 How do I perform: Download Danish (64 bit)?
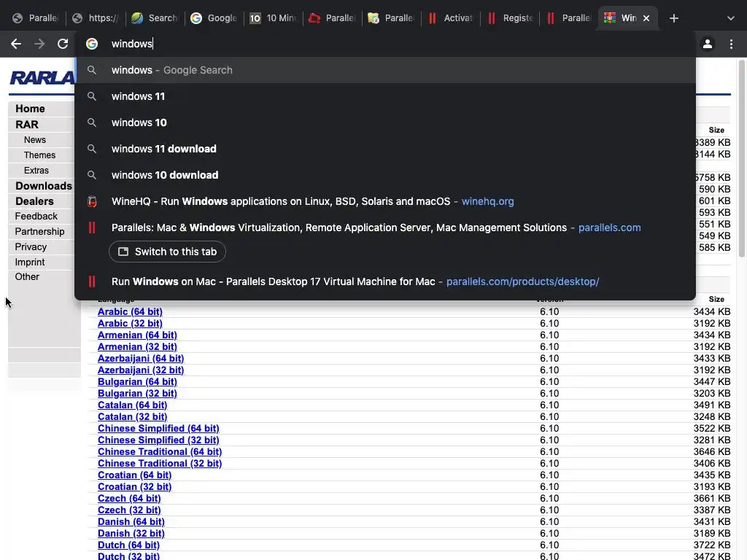131,521
